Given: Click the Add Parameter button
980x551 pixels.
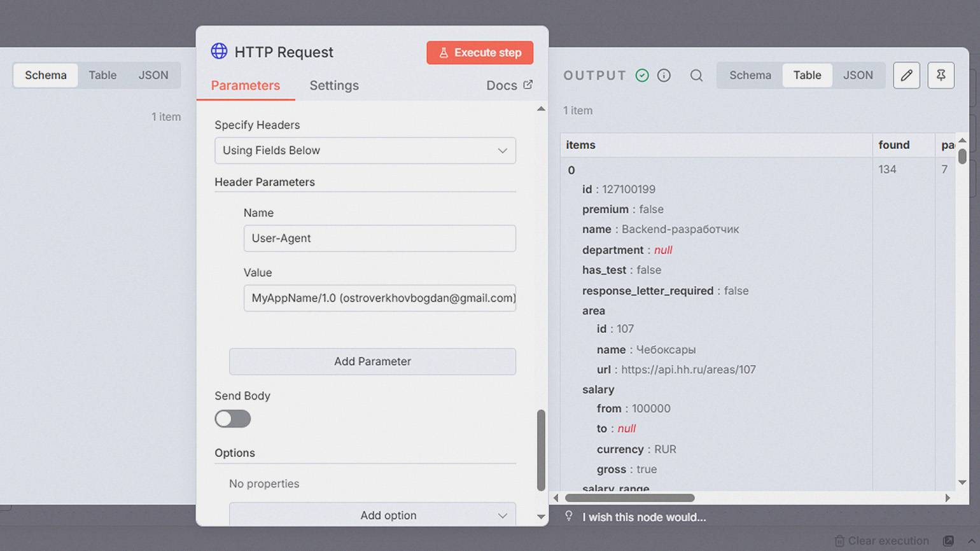Looking at the screenshot, I should pyautogui.click(x=372, y=361).
